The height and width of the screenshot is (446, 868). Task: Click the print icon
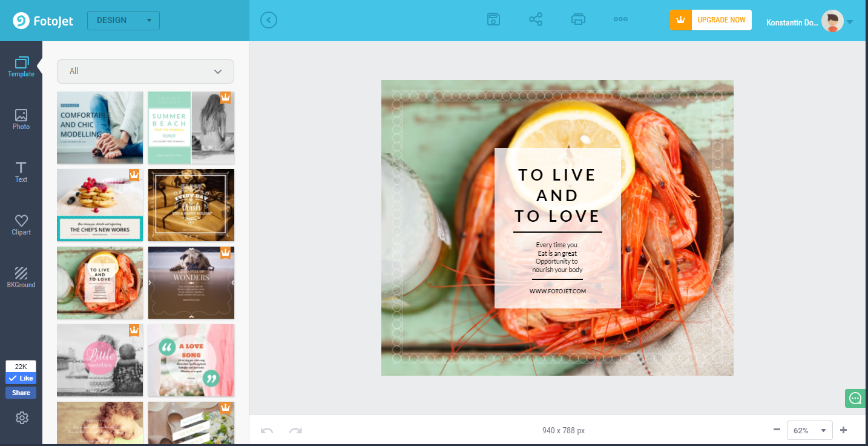coord(578,19)
